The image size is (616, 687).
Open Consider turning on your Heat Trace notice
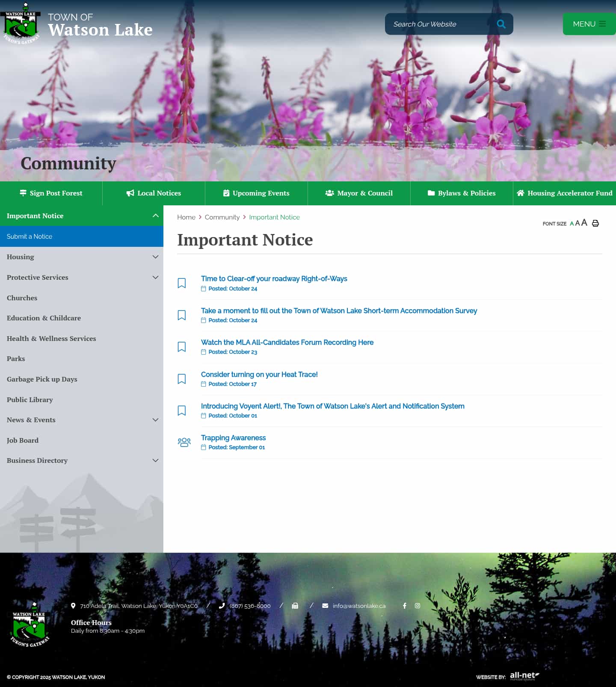click(259, 375)
